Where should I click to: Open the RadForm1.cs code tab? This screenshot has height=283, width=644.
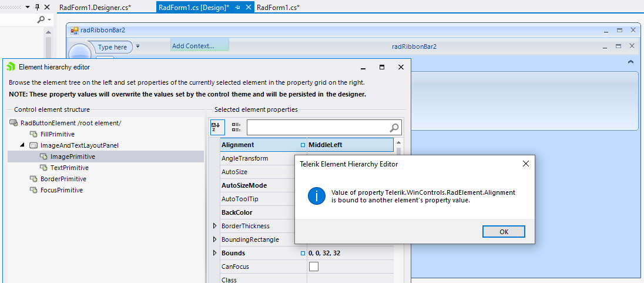pyautogui.click(x=278, y=8)
